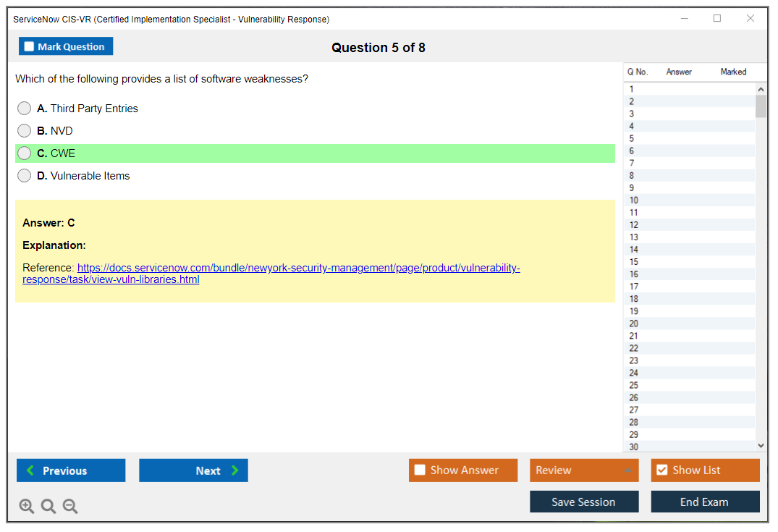Viewport: 778px width, 532px height.
Task: Select option C CWE radio button
Action: pyautogui.click(x=25, y=153)
